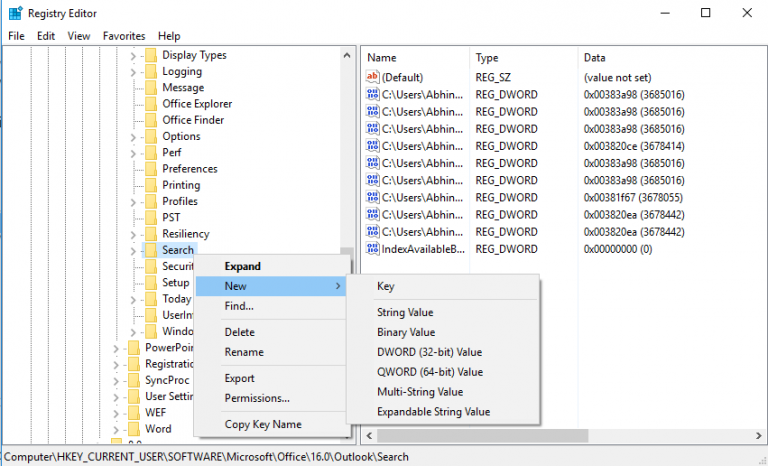Select the New submenu entry

click(271, 286)
